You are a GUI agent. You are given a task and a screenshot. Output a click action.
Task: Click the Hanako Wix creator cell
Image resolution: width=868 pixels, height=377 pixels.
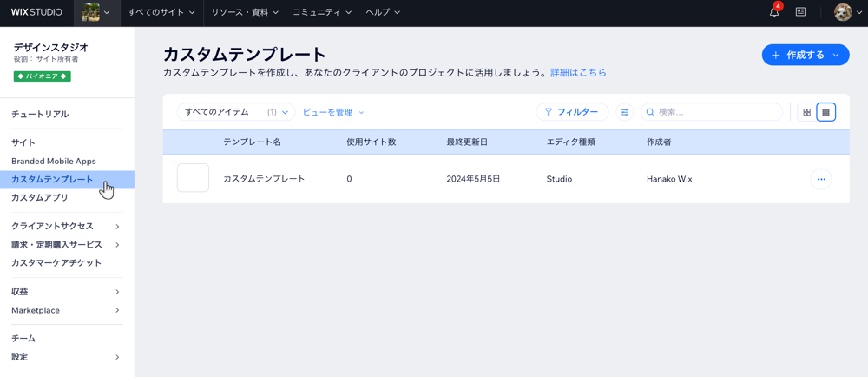(x=669, y=179)
